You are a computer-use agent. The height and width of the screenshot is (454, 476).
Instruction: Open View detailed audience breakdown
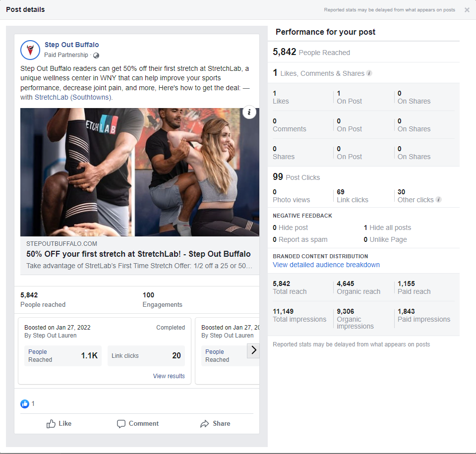(x=326, y=265)
